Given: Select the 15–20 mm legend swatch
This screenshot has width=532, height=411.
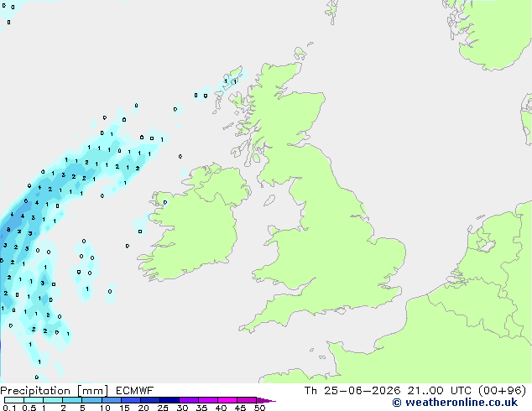Looking at the screenshot, I should pos(131,400).
